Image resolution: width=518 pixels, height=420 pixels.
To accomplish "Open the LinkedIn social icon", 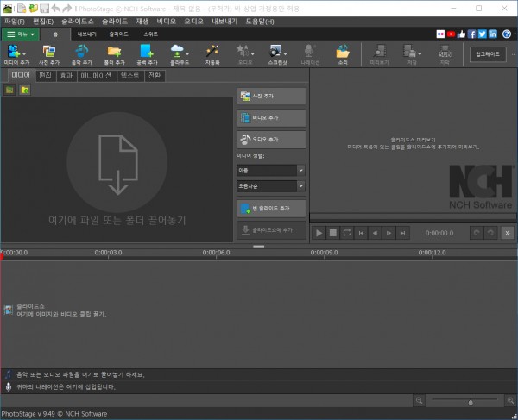I will 493,34.
